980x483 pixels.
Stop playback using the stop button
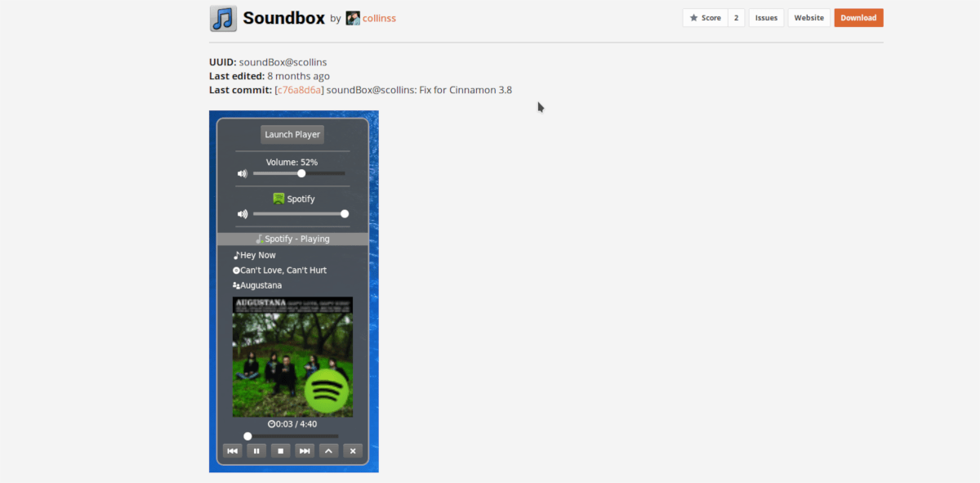click(280, 450)
